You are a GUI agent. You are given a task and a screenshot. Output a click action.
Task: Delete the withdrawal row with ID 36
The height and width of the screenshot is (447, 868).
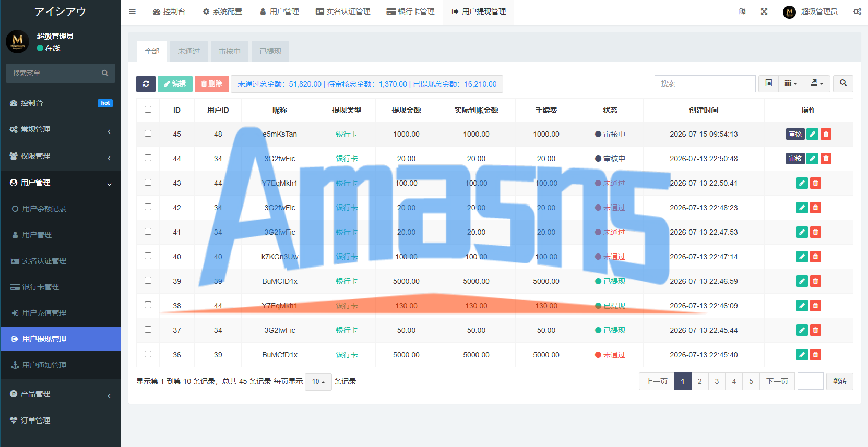(x=815, y=355)
